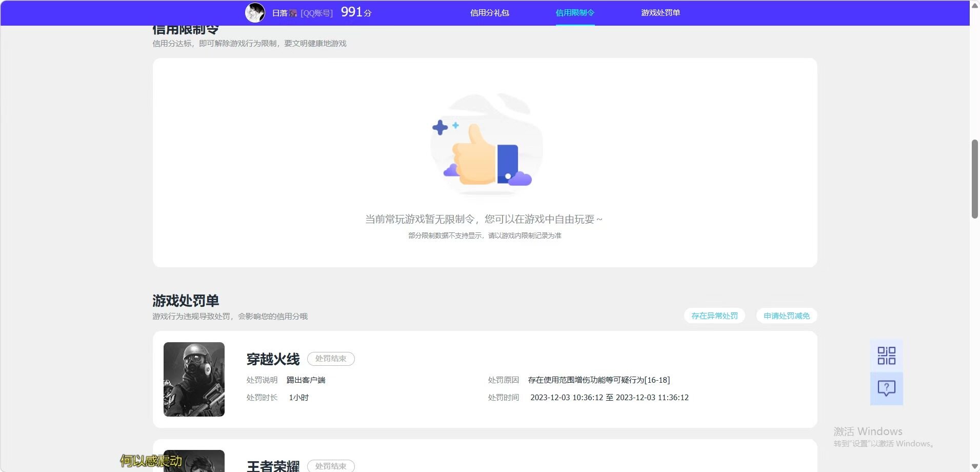Click 处罚结束 badge next to 穿越火线
This screenshot has width=980, height=472.
tap(331, 359)
